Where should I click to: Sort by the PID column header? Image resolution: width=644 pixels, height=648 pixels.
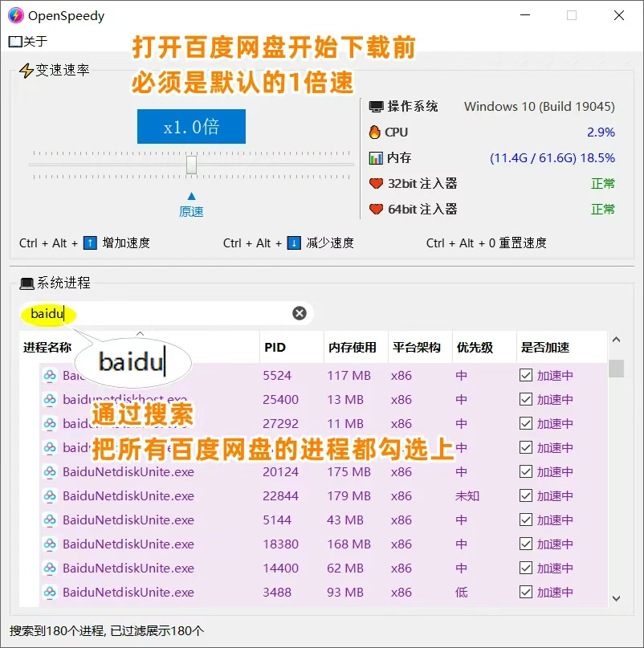coord(273,348)
